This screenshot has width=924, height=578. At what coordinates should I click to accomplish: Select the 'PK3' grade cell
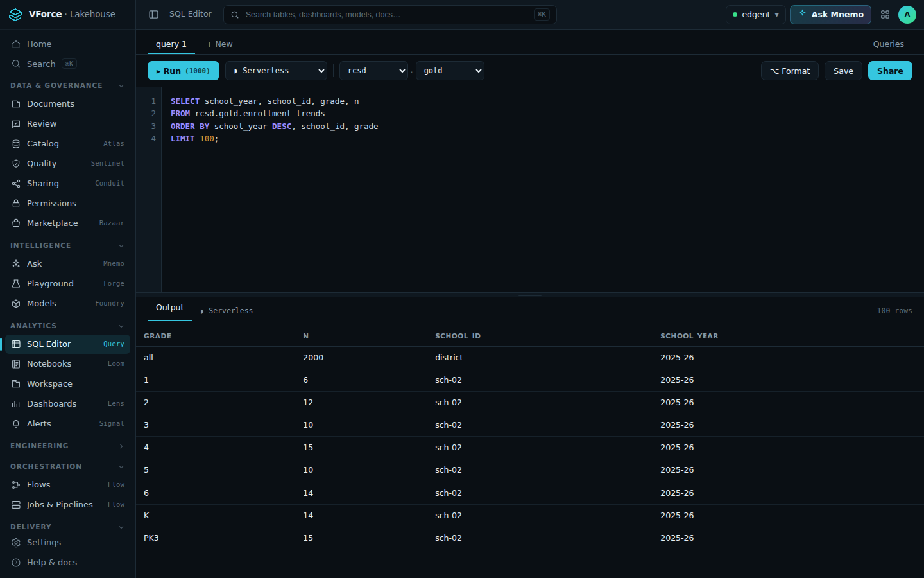coord(151,538)
